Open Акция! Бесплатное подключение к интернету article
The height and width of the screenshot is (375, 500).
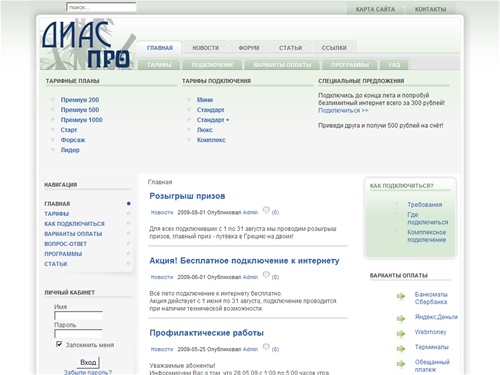(x=244, y=261)
